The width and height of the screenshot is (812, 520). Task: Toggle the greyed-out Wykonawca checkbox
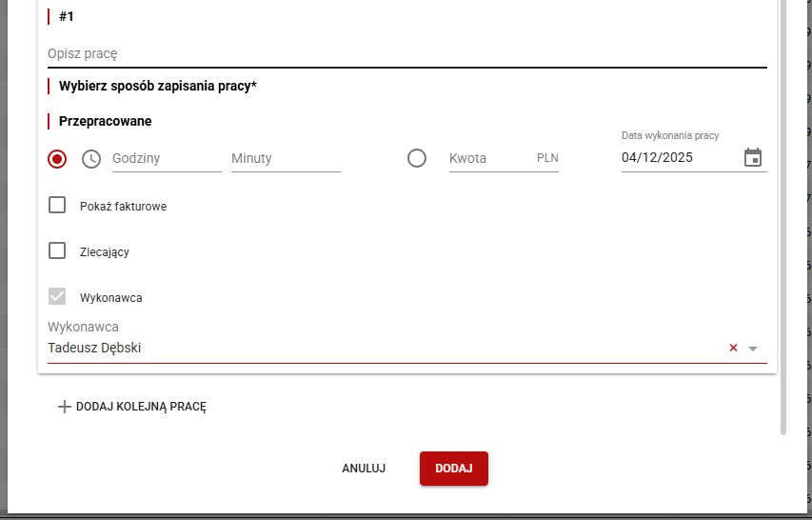[57, 296]
